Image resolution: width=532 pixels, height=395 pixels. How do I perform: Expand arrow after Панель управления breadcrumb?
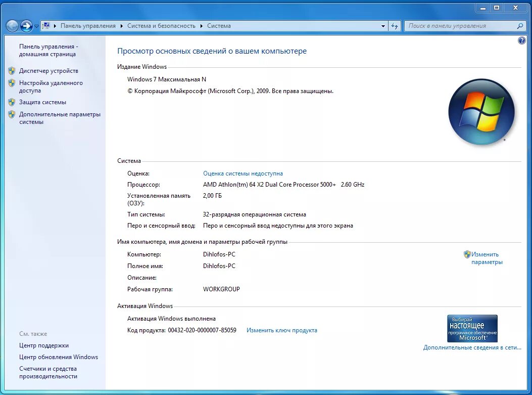pyautogui.click(x=121, y=26)
